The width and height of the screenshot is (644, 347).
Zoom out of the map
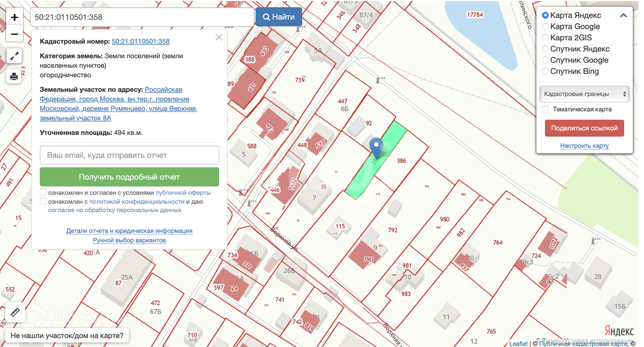tap(14, 34)
